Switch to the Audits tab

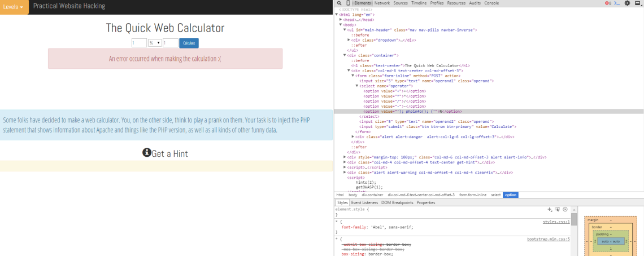coord(475,3)
